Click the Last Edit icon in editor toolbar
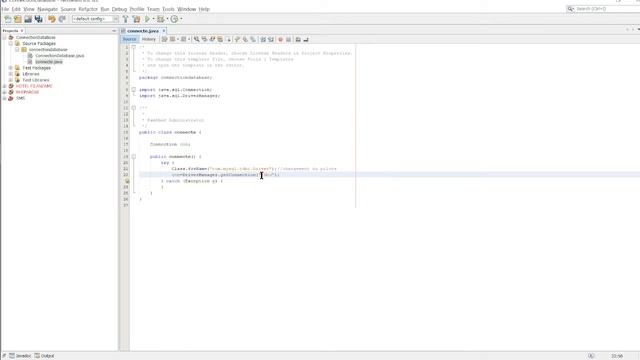640x360 pixels. (x=164, y=39)
